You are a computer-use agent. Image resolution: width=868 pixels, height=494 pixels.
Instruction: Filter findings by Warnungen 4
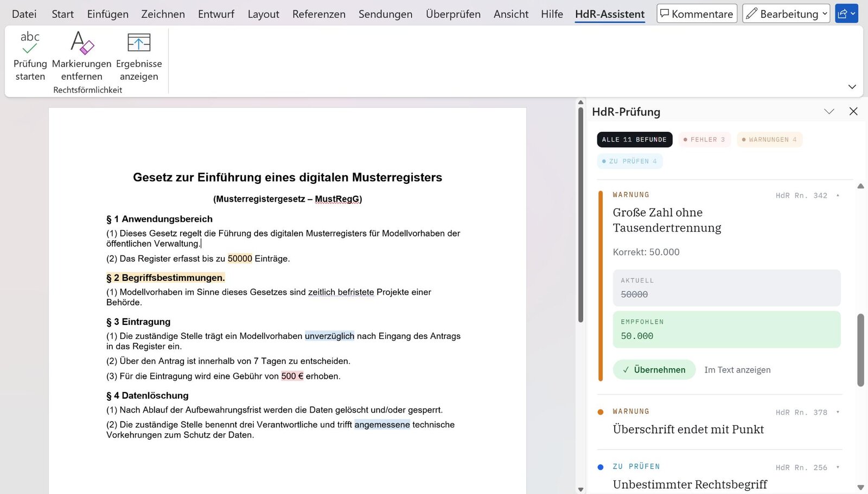click(x=769, y=139)
